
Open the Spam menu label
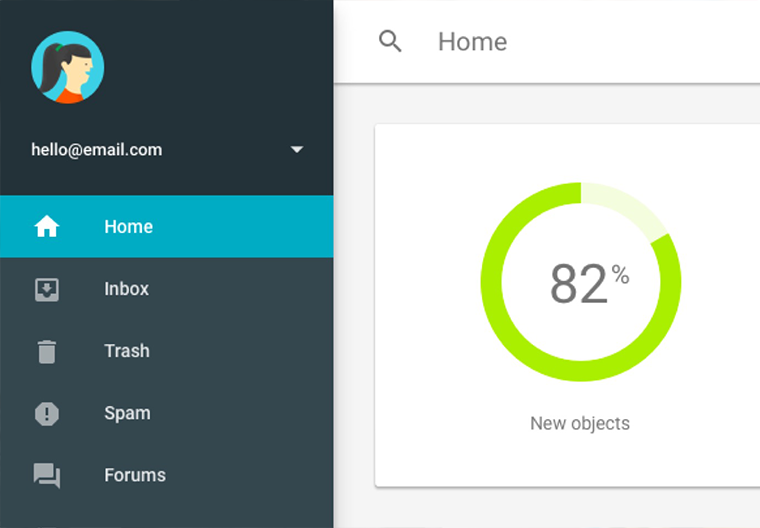[127, 413]
